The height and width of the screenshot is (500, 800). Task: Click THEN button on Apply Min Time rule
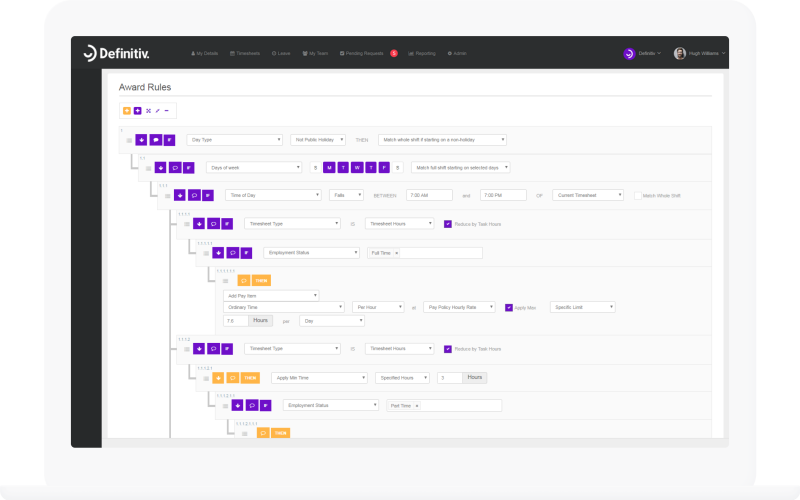[250, 378]
